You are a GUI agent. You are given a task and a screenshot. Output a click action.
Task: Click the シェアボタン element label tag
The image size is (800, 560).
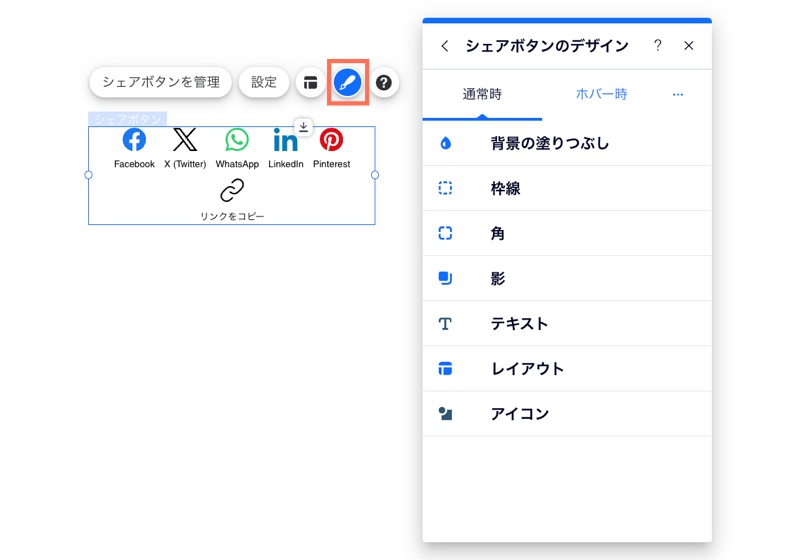click(x=128, y=119)
